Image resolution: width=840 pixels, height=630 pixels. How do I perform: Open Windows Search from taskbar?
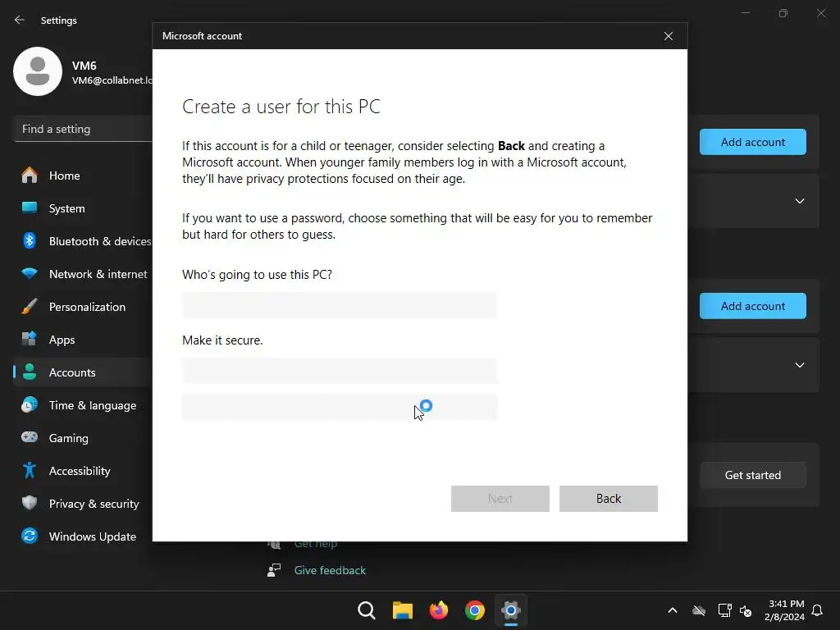(x=367, y=610)
